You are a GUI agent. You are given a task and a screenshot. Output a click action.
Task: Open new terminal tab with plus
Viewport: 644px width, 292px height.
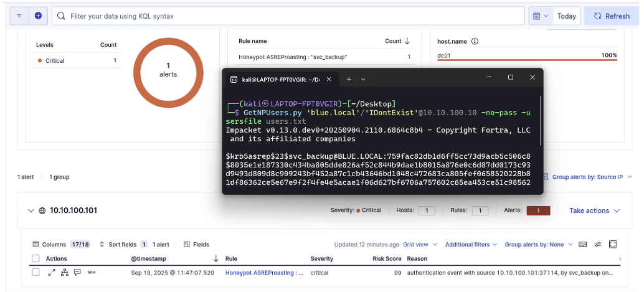point(349,79)
